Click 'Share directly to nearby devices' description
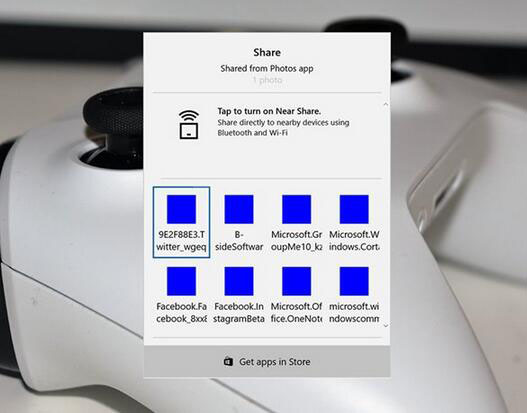This screenshot has height=413, width=527. (x=283, y=127)
